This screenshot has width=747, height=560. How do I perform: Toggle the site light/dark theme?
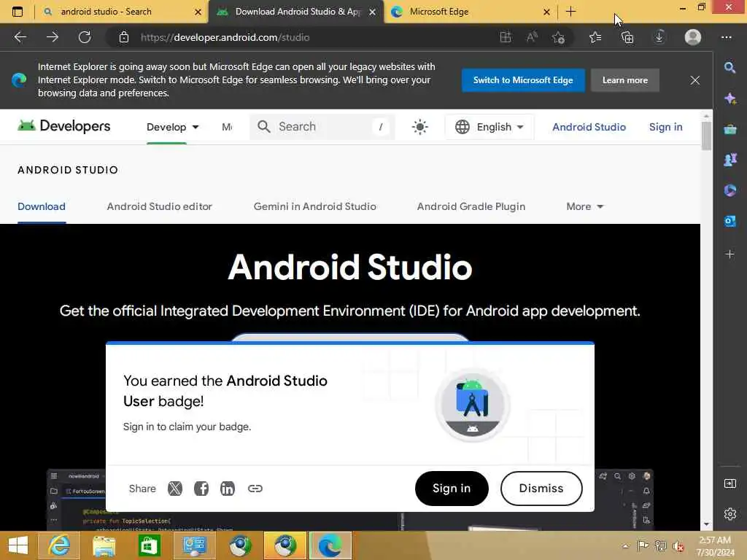(x=419, y=127)
